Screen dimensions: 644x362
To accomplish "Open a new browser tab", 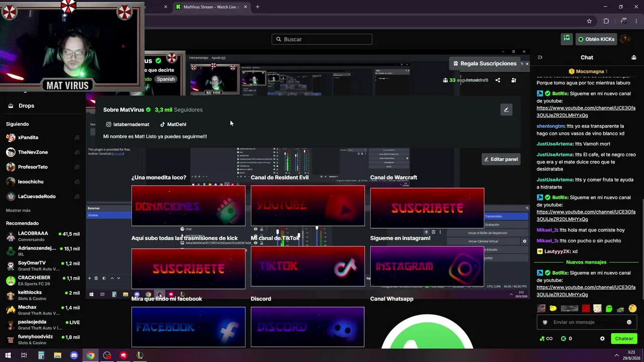I will pyautogui.click(x=257, y=7).
